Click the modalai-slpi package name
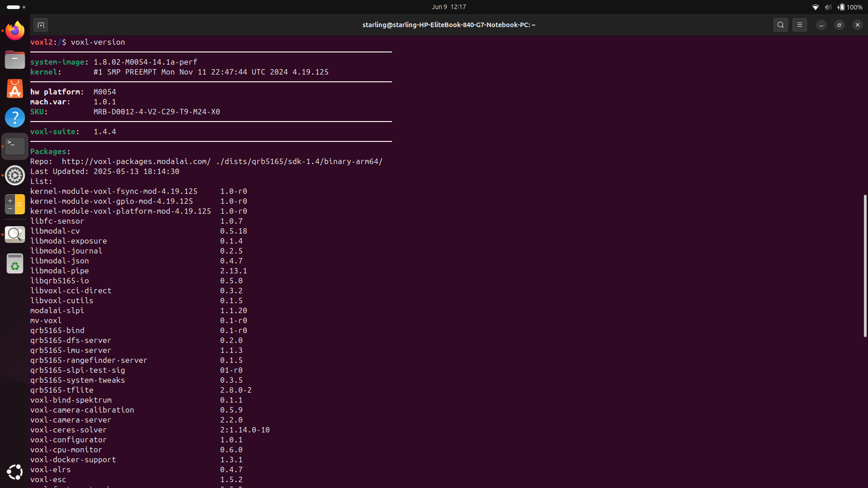The width and height of the screenshot is (868, 488). point(57,310)
